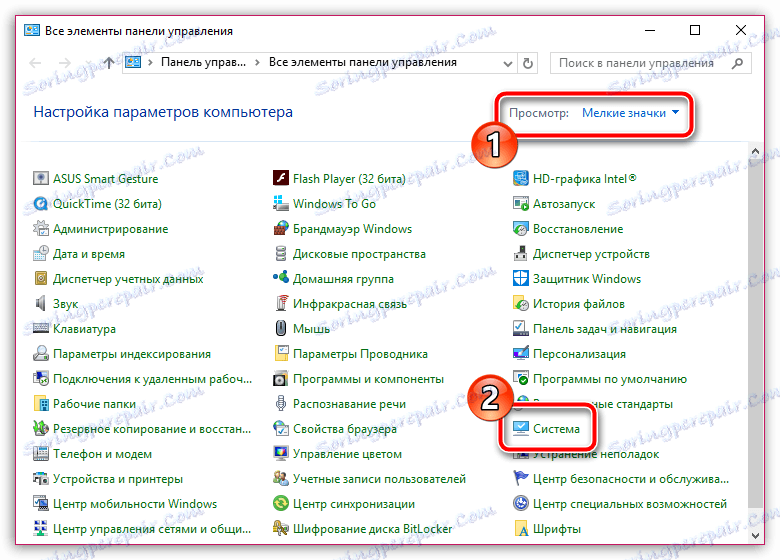The width and height of the screenshot is (780, 560).
Task: Click the Защитник Windows shield icon
Action: pyautogui.click(x=520, y=279)
